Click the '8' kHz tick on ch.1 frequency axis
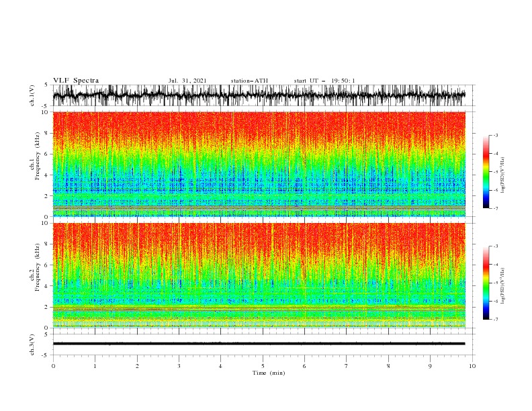This screenshot has width=532, height=411. (47, 133)
